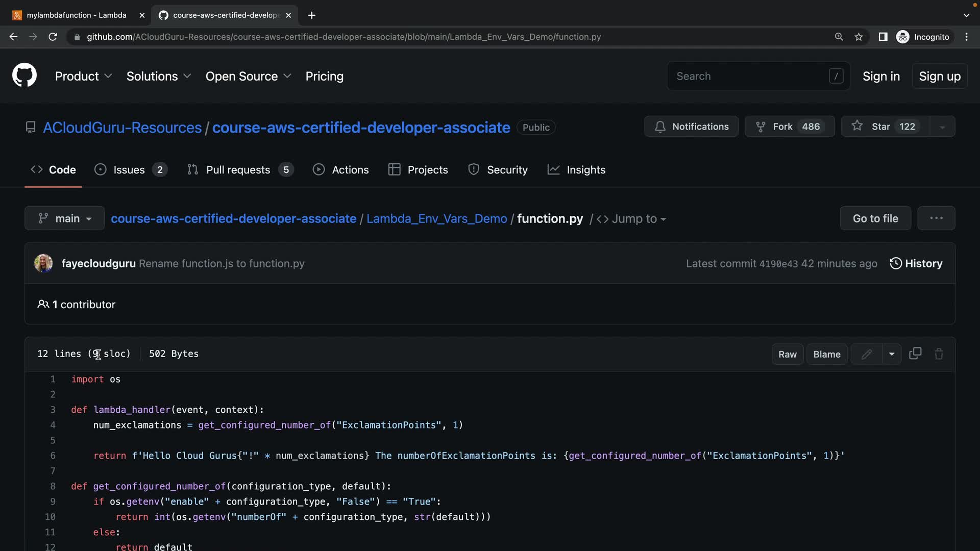
Task: View file History
Action: click(916, 263)
